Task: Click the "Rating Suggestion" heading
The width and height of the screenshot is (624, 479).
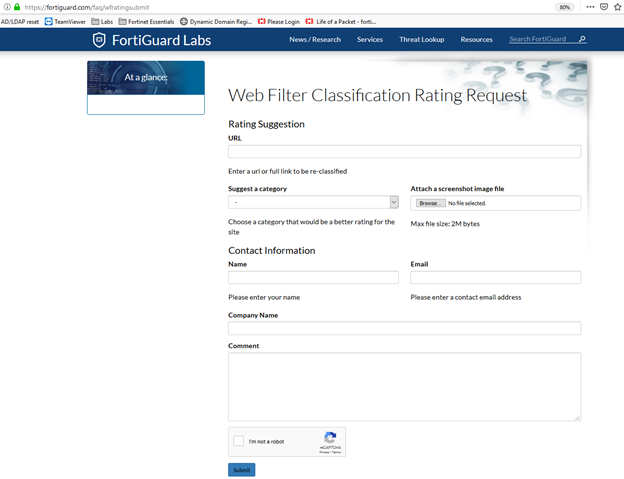Action: coord(266,124)
